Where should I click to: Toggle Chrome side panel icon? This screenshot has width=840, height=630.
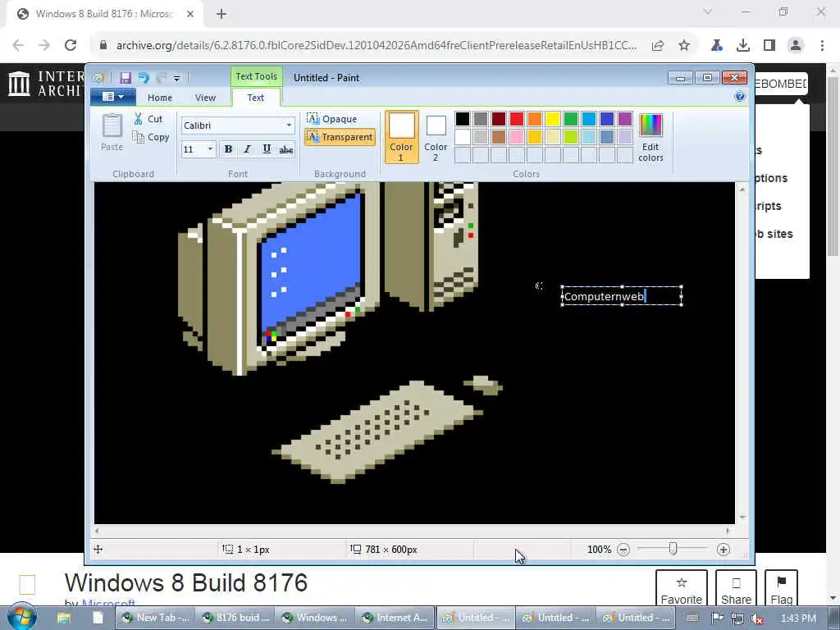tap(769, 46)
